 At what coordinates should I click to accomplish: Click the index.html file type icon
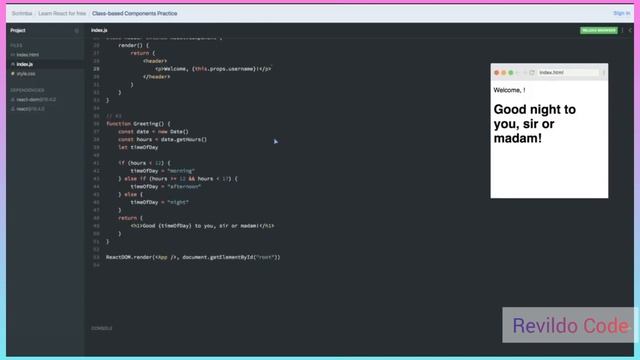point(13,55)
